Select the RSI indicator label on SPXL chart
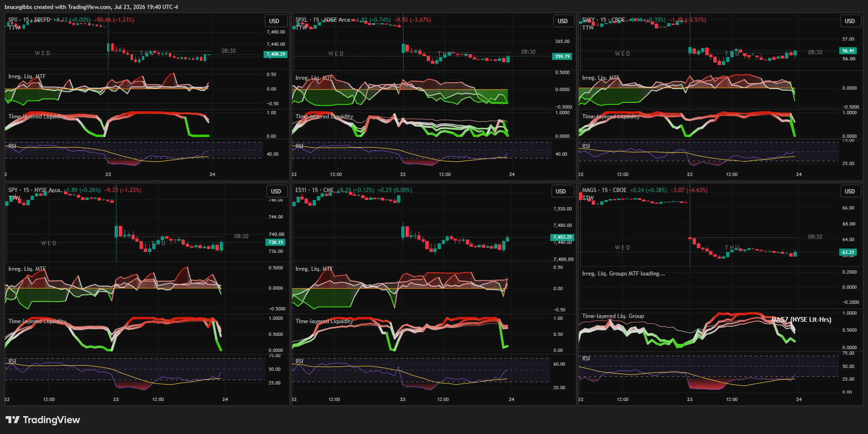The height and width of the screenshot is (434, 868). pyautogui.click(x=299, y=146)
